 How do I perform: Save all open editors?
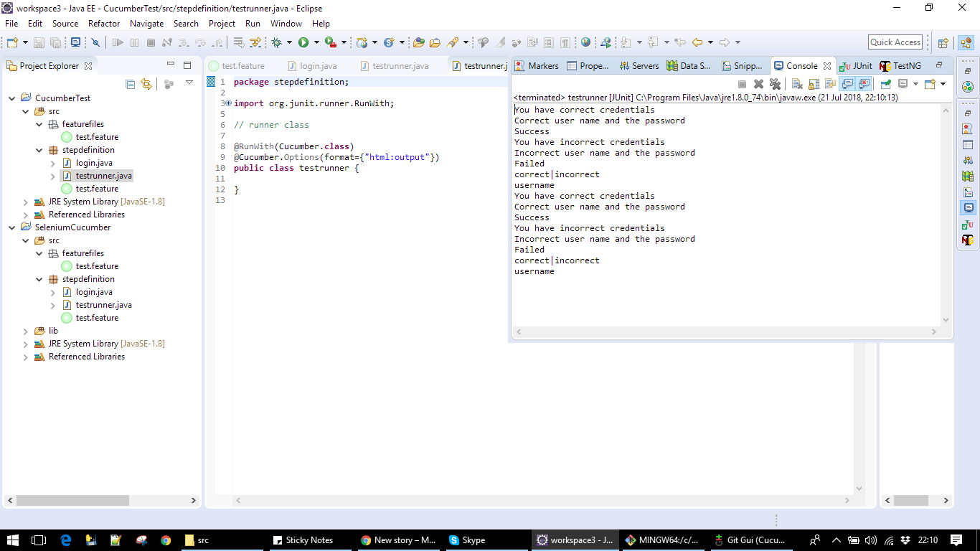click(55, 42)
